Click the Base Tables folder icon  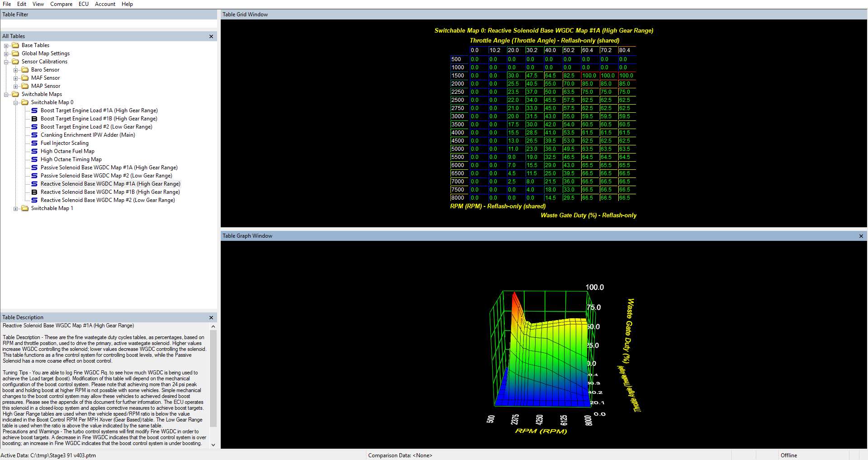tap(15, 45)
